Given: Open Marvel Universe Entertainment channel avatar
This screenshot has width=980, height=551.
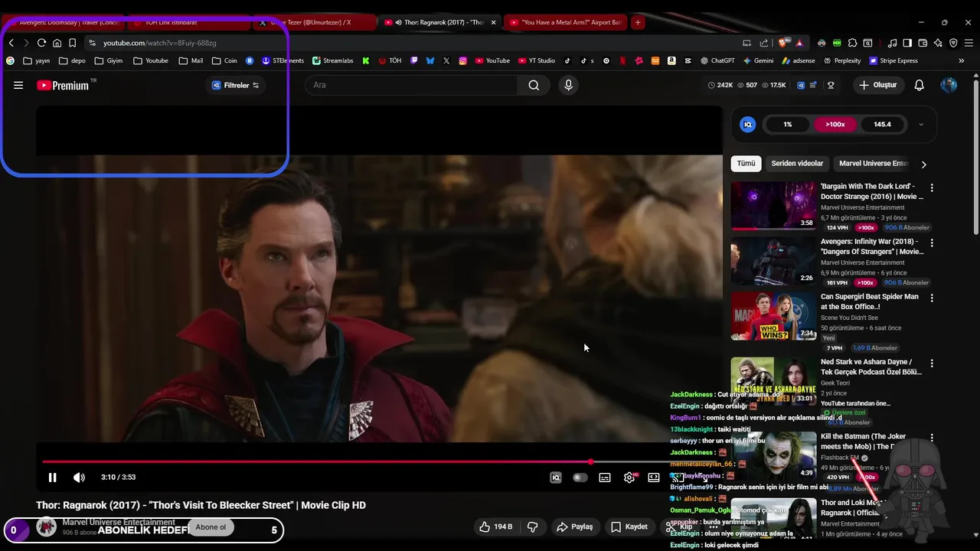Looking at the screenshot, I should pos(47,527).
